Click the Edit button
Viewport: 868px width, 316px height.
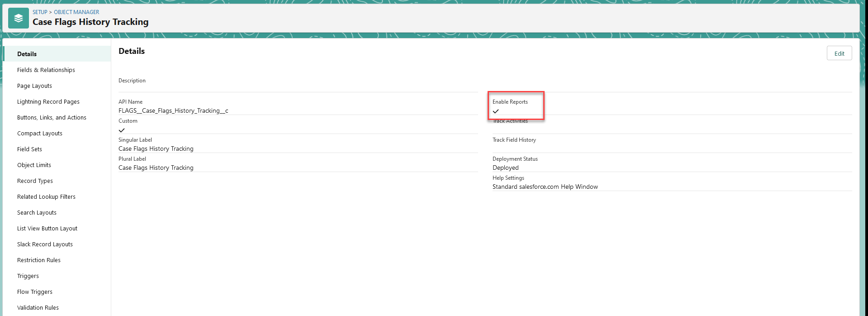(839, 53)
